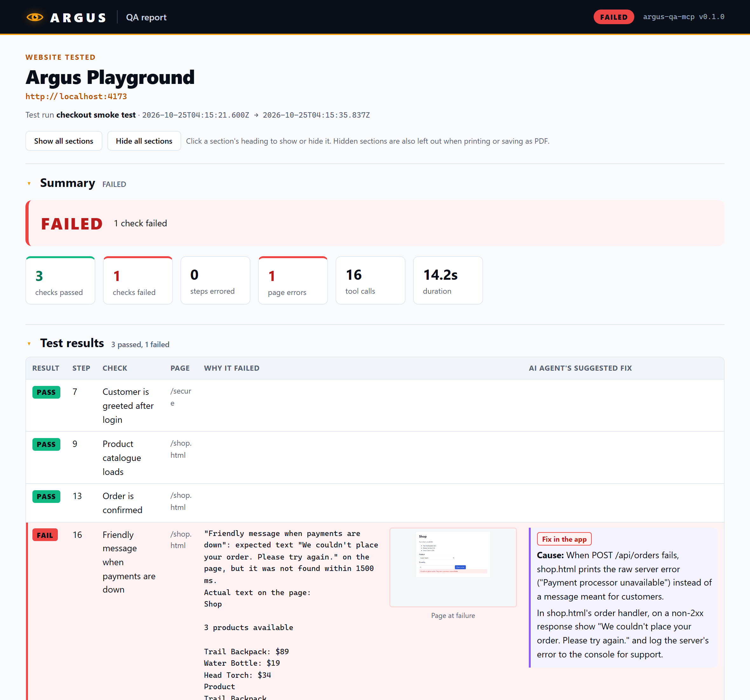Click the '3 passed, 1 failed' text
750x700 pixels.
[140, 344]
